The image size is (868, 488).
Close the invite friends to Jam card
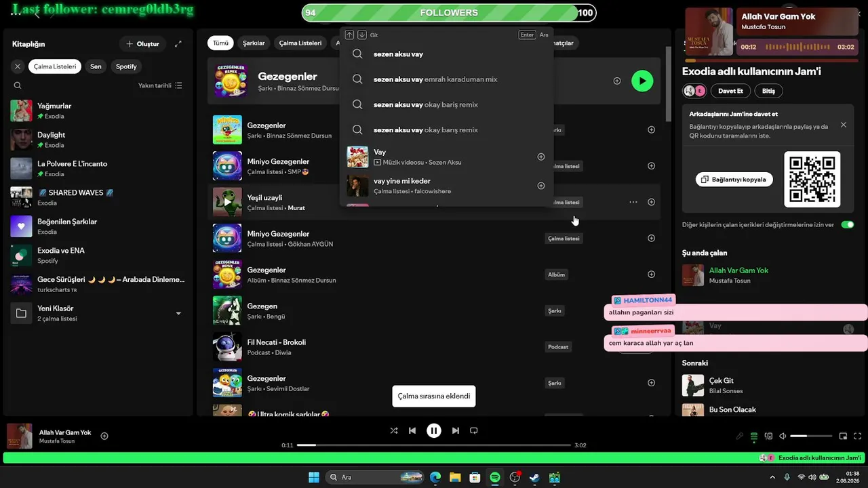[x=844, y=125]
